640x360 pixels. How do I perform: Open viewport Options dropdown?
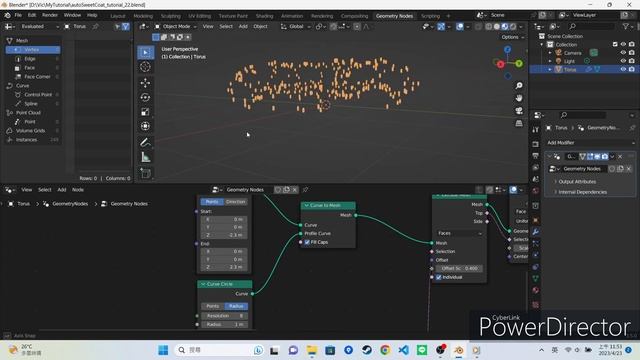coord(512,37)
